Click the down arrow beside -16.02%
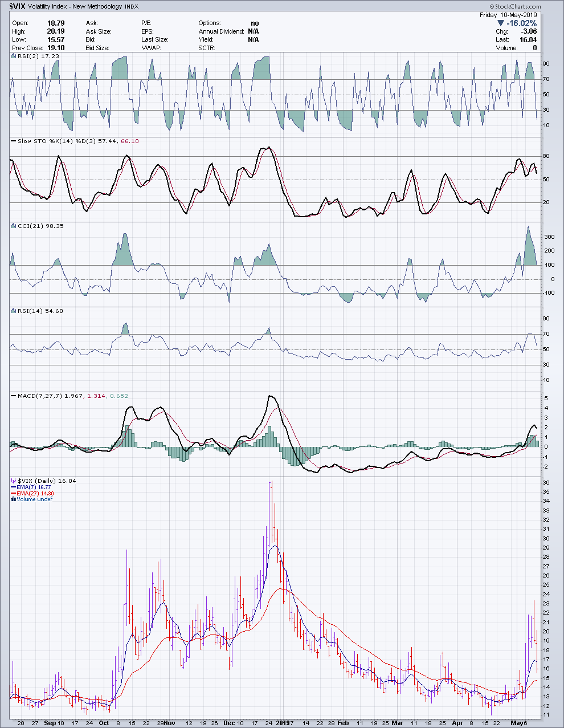This screenshot has width=564, height=728. coord(501,23)
